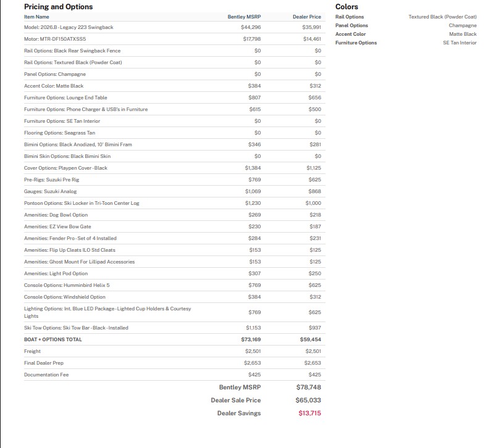Select the Ski Locker in Tri-Toon Center Log

click(x=82, y=203)
